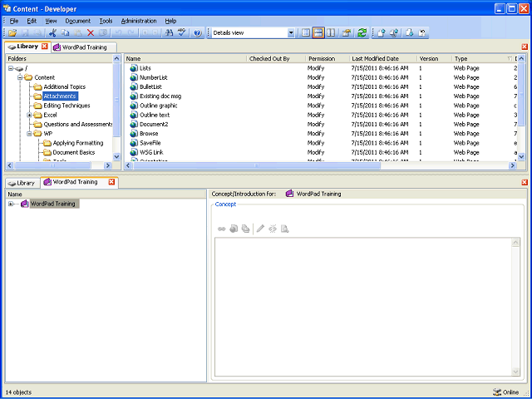This screenshot has height=399, width=532.
Task: Click the Undo arrow icon
Action: pyautogui.click(x=118, y=33)
